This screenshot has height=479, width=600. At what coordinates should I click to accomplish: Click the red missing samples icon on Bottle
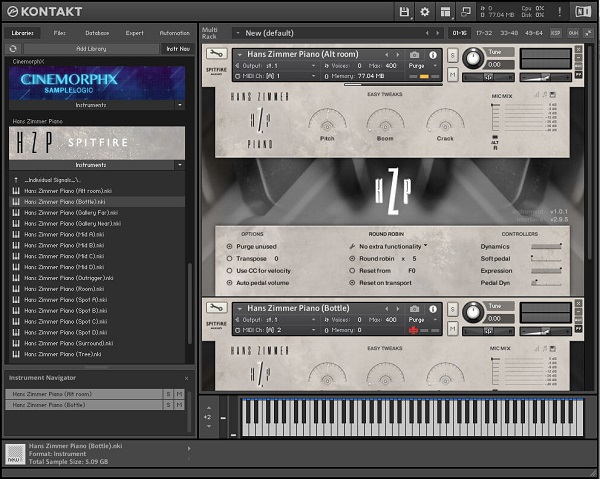click(413, 330)
